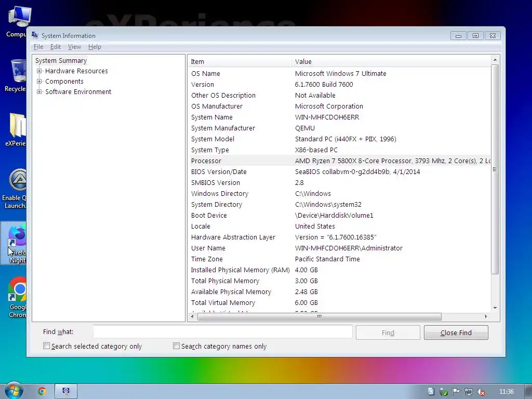Viewport: 532px width, 399px height.
Task: Open the Recycle Bin desktop icon
Action: click(16, 75)
